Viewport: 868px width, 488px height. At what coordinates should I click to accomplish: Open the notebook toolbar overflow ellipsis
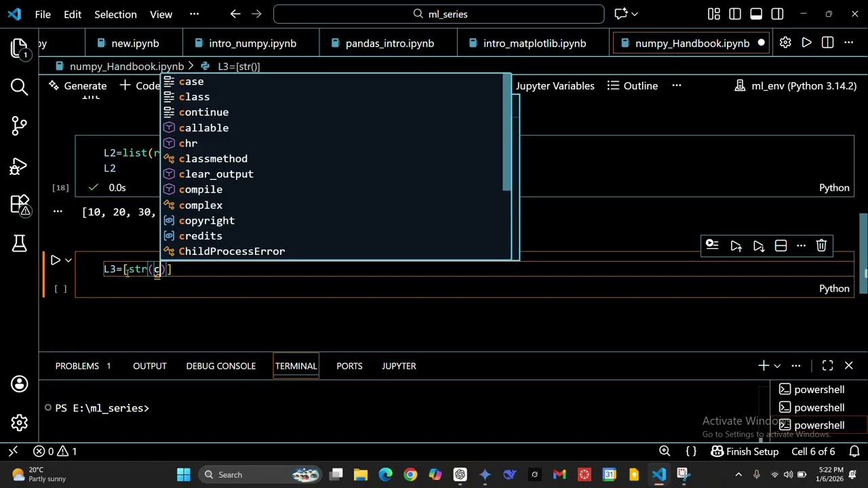pos(676,85)
